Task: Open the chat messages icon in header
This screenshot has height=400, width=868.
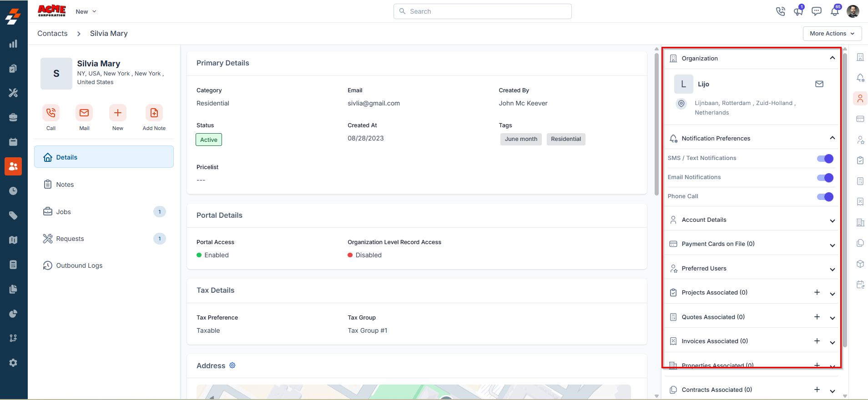Action: [x=817, y=11]
